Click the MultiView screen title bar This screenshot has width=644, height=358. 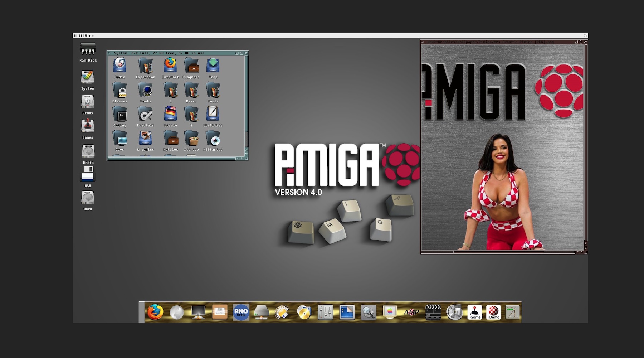click(322, 35)
